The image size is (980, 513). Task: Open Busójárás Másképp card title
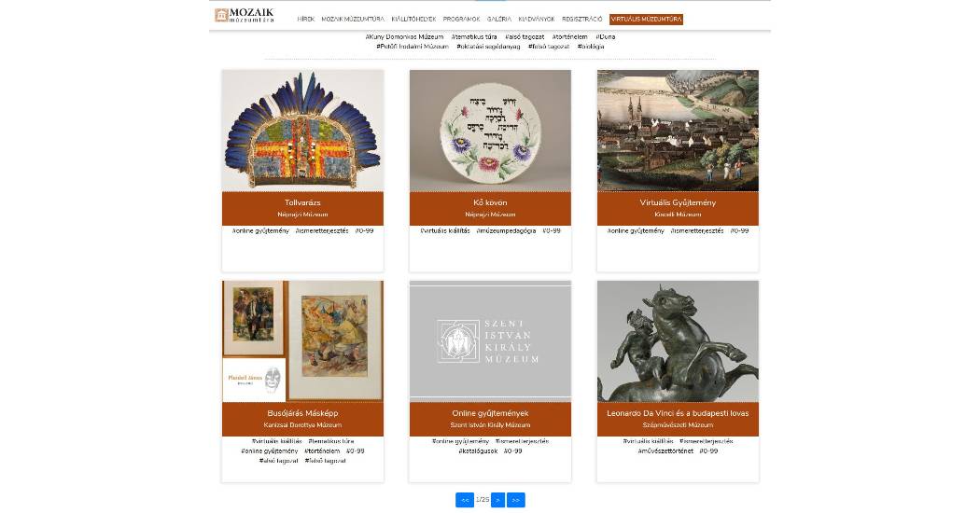pos(302,413)
